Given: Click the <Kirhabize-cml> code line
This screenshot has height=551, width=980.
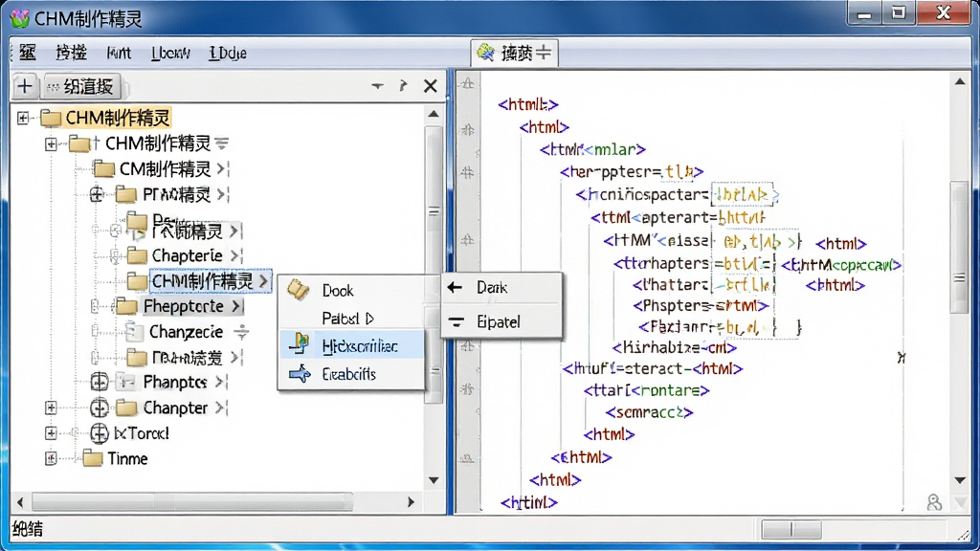Looking at the screenshot, I should 675,347.
